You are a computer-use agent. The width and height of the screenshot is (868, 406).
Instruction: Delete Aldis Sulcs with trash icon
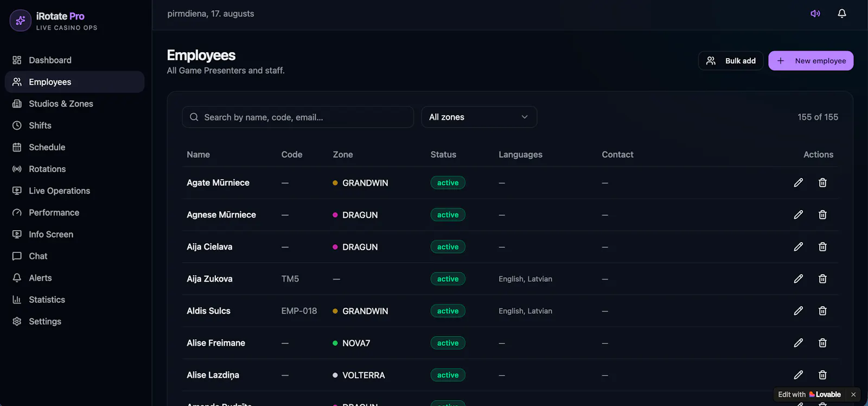pos(822,311)
